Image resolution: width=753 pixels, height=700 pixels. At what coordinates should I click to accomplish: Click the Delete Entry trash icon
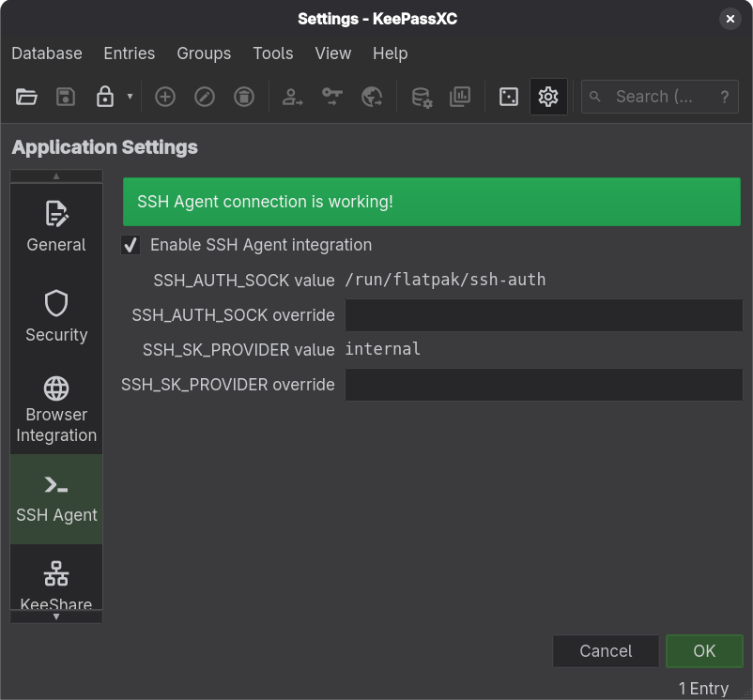pyautogui.click(x=244, y=97)
